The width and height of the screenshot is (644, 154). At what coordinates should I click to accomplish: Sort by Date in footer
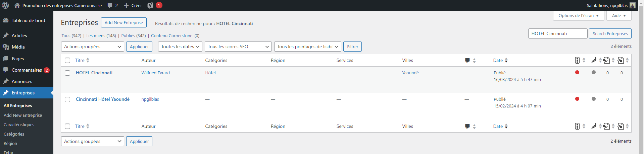[500, 126]
